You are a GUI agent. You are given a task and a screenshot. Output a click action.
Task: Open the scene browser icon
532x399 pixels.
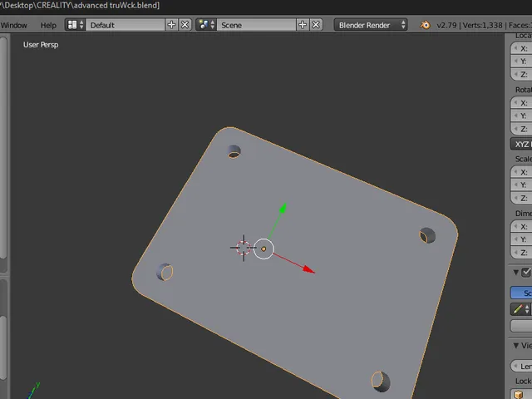(x=206, y=25)
